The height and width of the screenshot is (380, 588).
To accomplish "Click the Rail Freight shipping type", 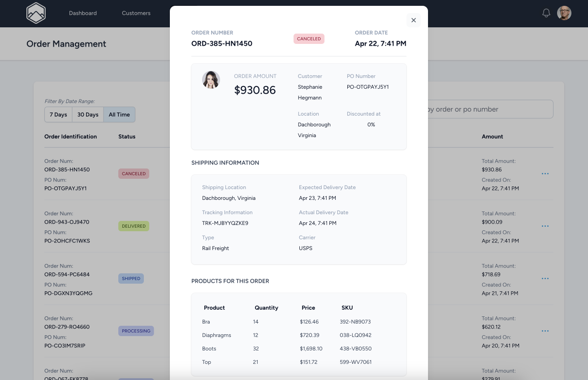I will pyautogui.click(x=216, y=248).
